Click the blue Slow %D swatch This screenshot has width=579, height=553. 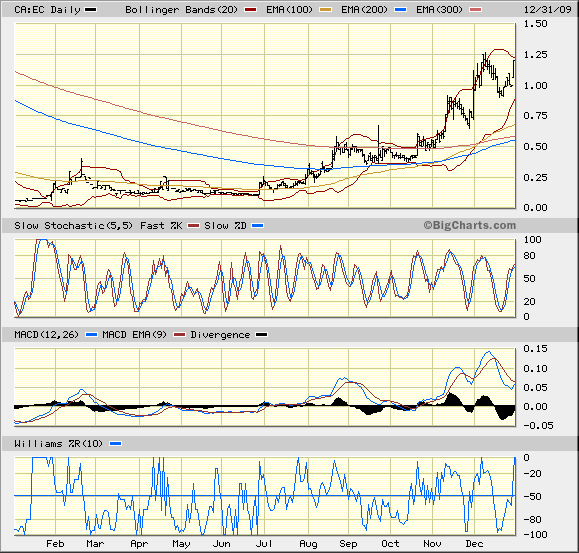click(257, 226)
